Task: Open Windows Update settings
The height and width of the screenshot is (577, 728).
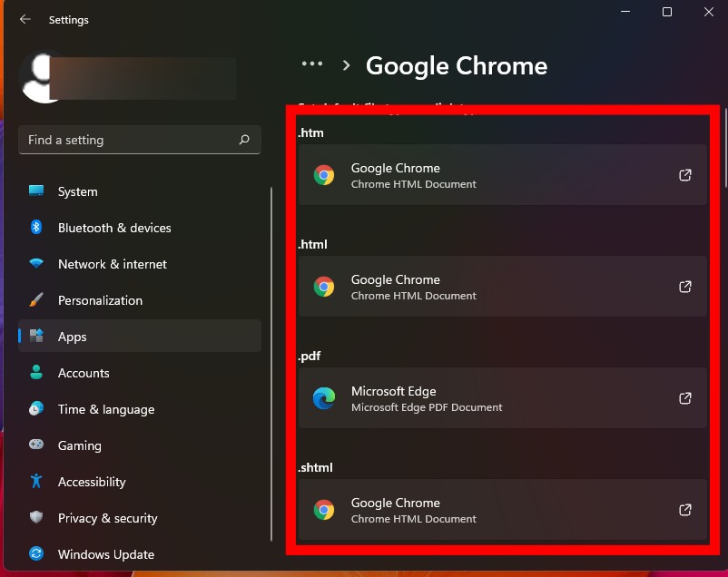Action: pos(139,553)
